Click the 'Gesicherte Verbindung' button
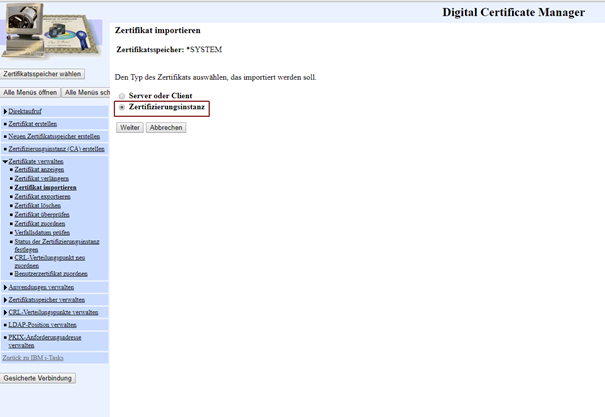The height and width of the screenshot is (417, 605). tap(38, 378)
